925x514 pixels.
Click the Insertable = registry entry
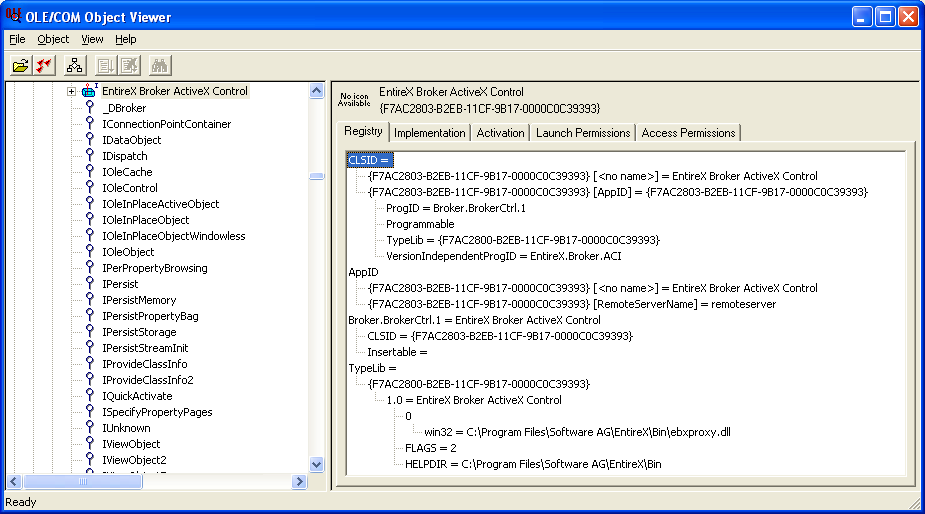(x=396, y=352)
